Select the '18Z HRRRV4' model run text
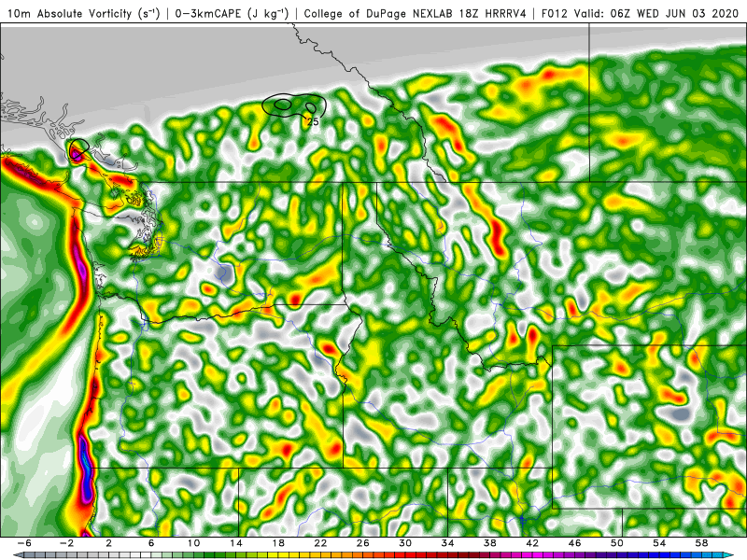The image size is (747, 560). tap(493, 14)
